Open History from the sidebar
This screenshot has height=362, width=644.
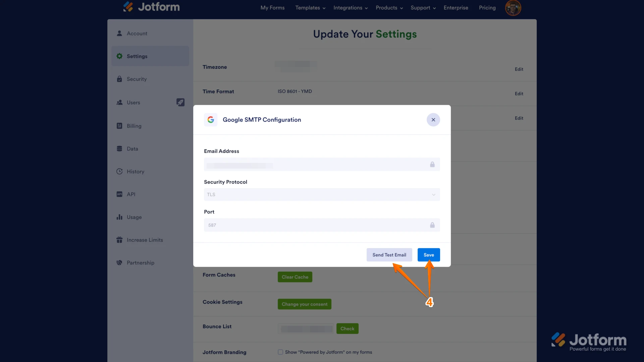tap(135, 172)
